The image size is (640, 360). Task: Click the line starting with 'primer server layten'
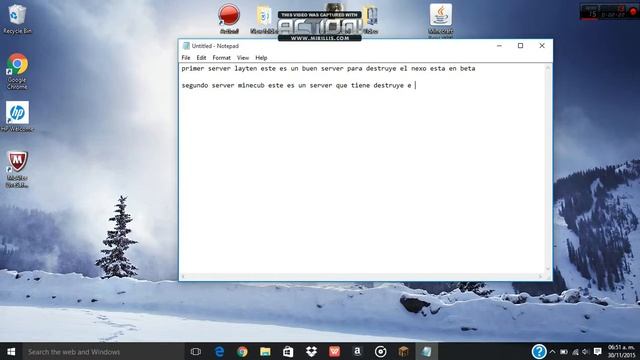coord(329,69)
